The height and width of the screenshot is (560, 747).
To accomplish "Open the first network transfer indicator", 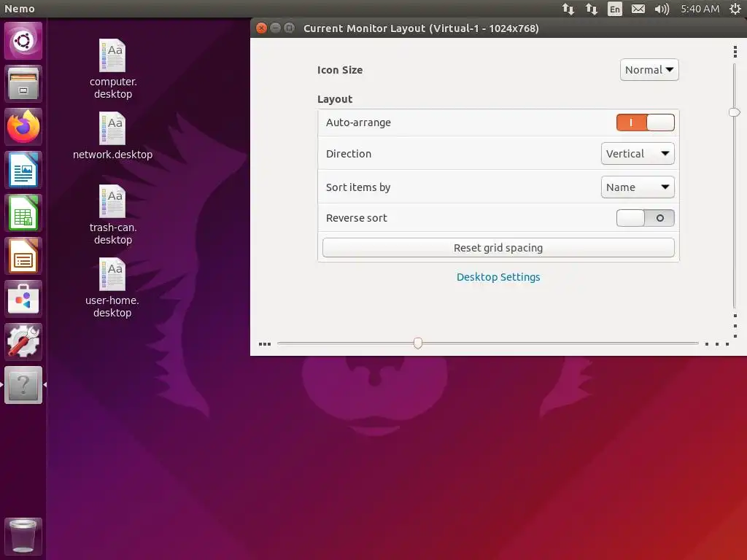I will point(568,9).
